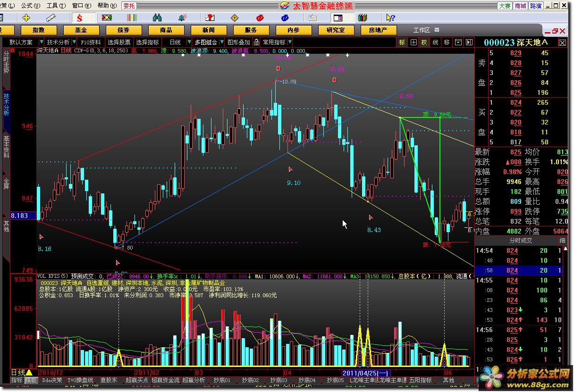The image size is (574, 392).
Task: Click the skip-to-end arrow chart icon
Action: [x=469, y=42]
